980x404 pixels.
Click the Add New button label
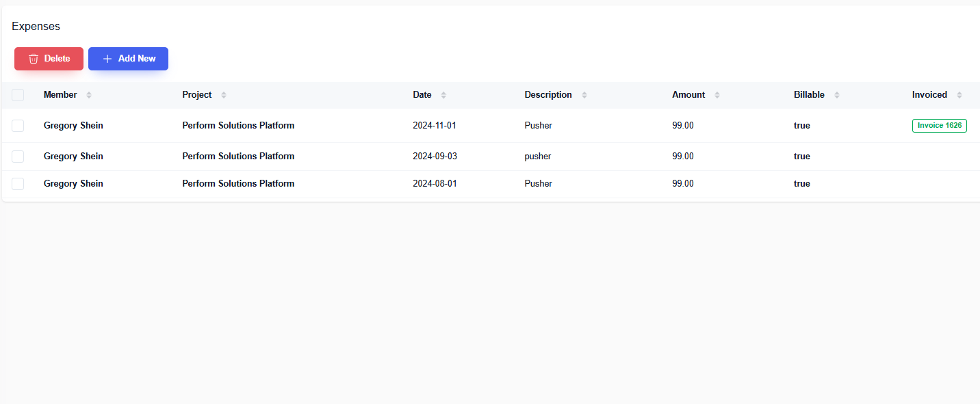pyautogui.click(x=137, y=59)
